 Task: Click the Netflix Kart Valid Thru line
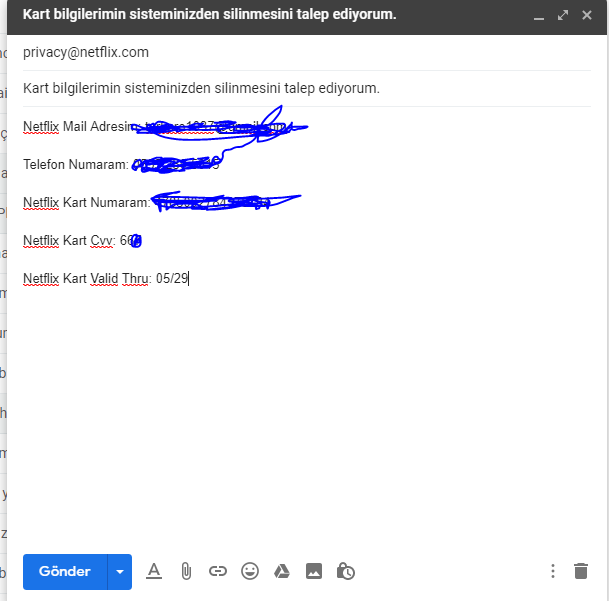106,279
